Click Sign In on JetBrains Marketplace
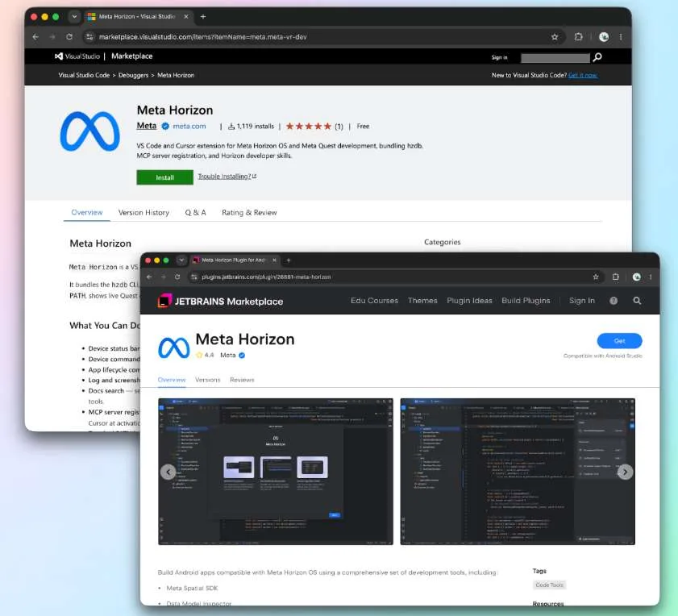Viewport: 678px width, 616px height. 581,301
